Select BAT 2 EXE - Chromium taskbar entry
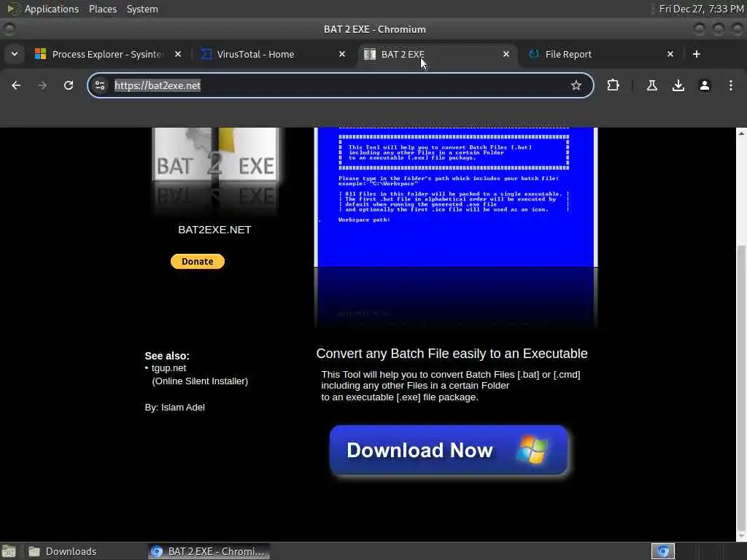Screen dimensions: 747x560 [x=209, y=551]
